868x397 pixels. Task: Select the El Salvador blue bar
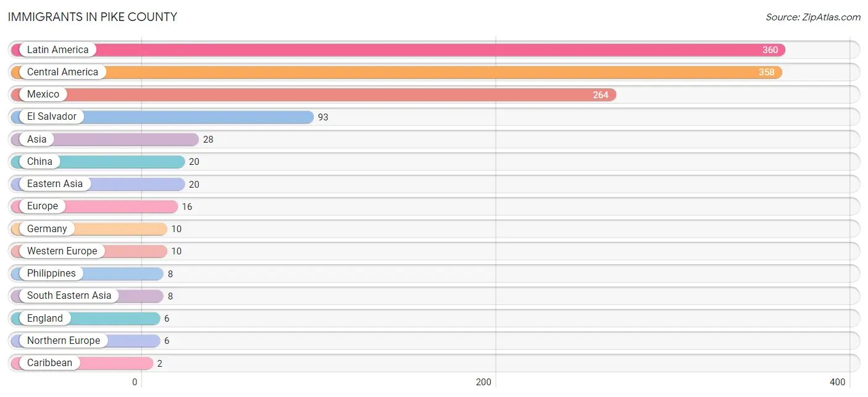coord(162,117)
